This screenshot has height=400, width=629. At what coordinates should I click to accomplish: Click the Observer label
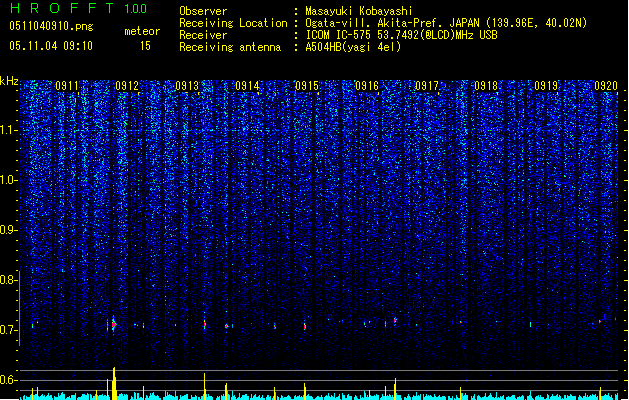pos(203,11)
